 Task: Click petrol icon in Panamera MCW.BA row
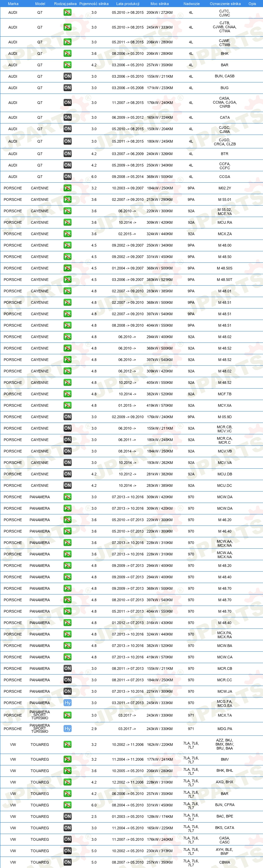[x=67, y=646]
